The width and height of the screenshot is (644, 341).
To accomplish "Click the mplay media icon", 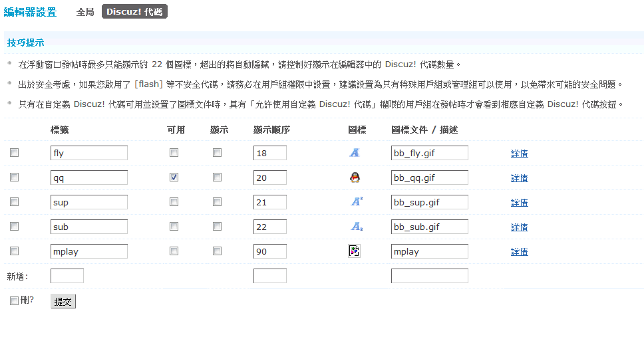I will point(354,251).
